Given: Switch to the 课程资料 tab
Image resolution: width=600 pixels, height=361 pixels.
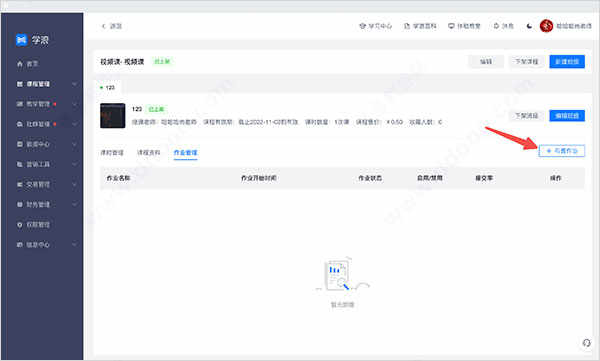Looking at the screenshot, I should 148,152.
